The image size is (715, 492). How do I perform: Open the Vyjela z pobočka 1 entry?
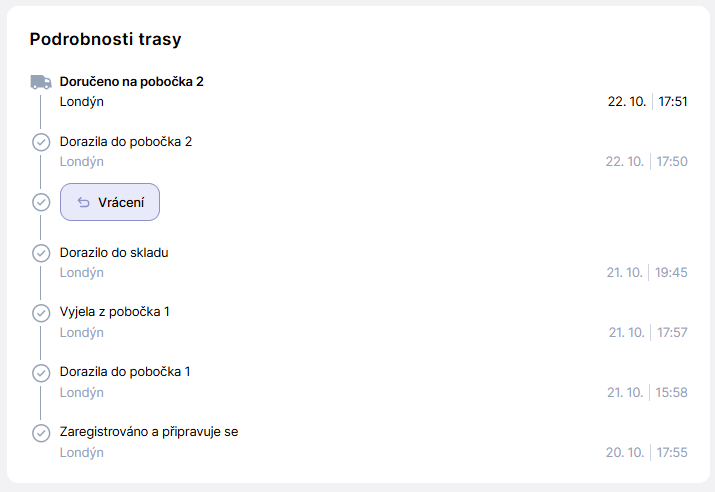[115, 311]
